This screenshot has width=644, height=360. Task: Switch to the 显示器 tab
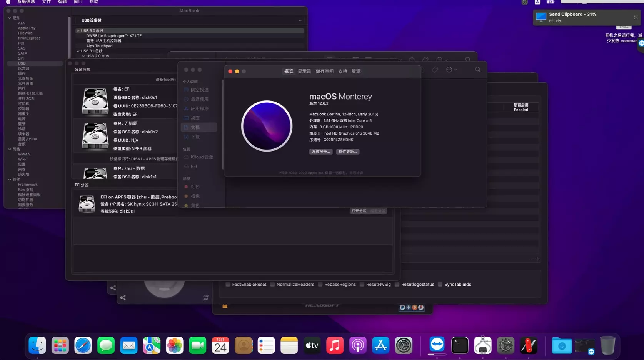point(304,71)
